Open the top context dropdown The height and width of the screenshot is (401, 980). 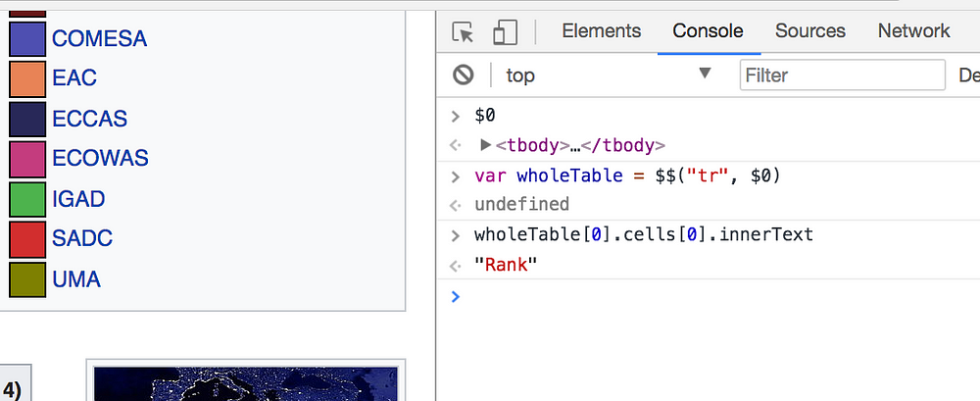click(609, 75)
